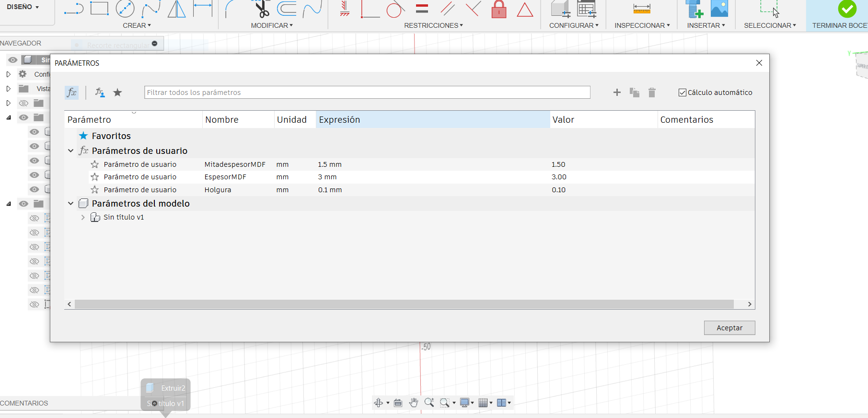Select the Measure ruler tool
The width and height of the screenshot is (868, 418).
[x=642, y=9]
